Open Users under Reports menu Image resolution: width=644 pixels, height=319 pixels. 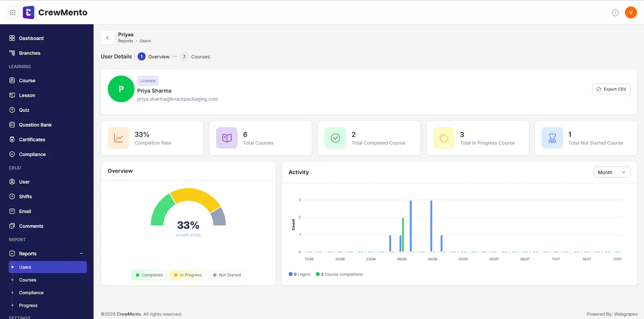click(47, 267)
